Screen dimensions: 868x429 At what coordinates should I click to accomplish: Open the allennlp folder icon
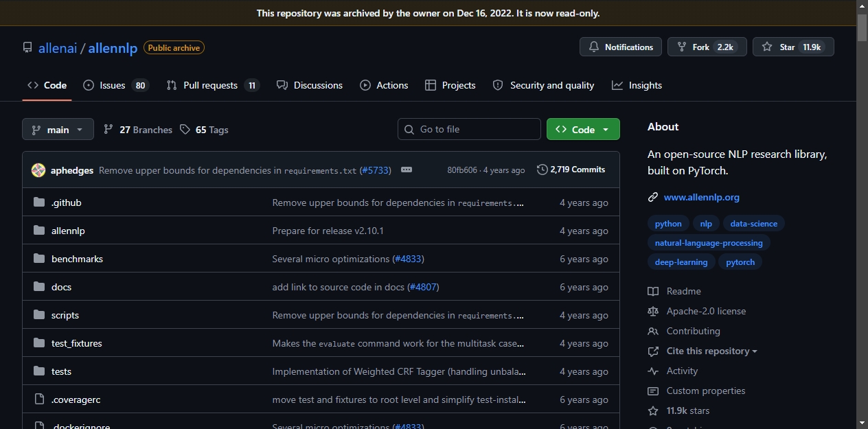click(x=39, y=231)
